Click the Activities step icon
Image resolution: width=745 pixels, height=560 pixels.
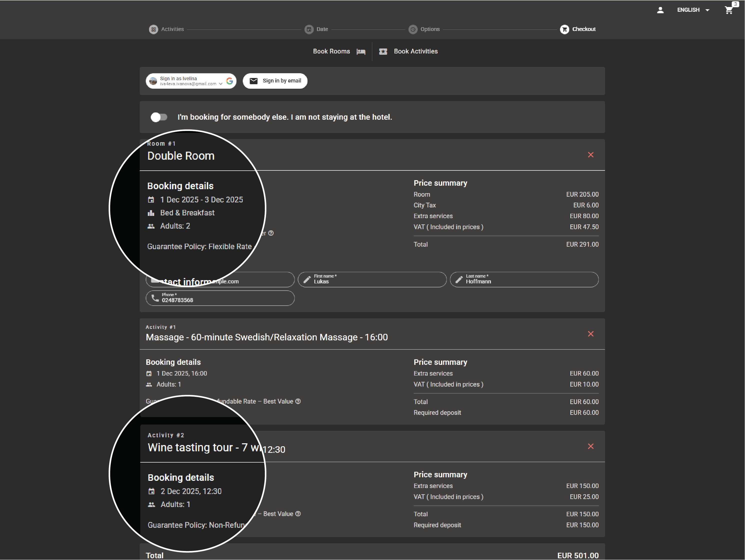point(153,29)
